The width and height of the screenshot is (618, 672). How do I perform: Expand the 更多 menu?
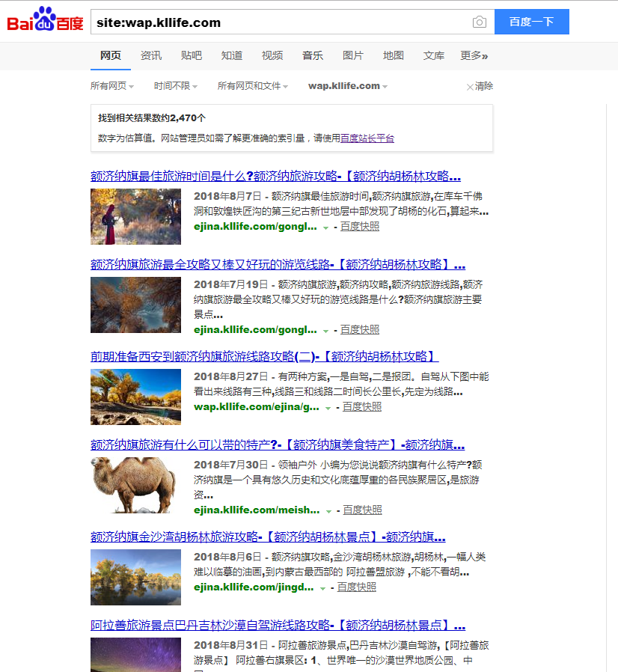(474, 55)
